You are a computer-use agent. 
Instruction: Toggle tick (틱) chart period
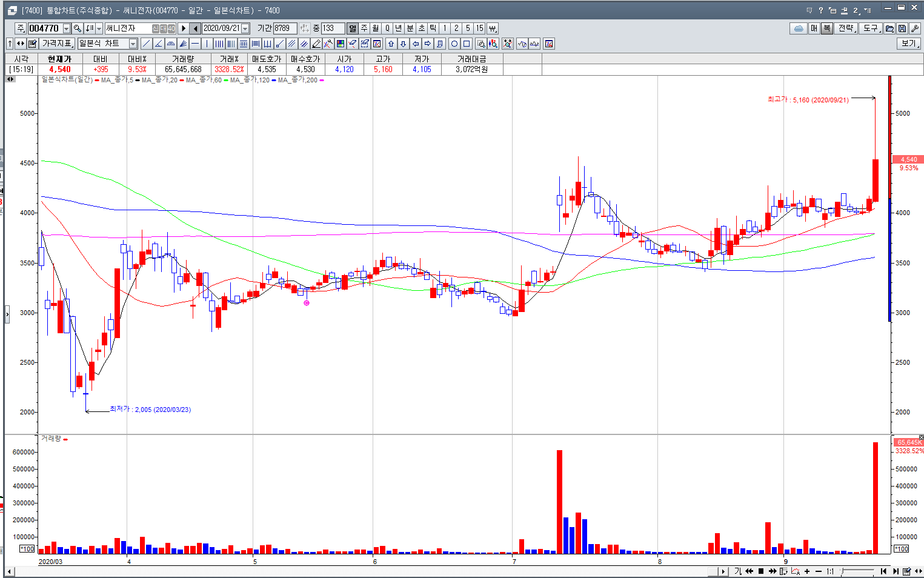point(433,28)
